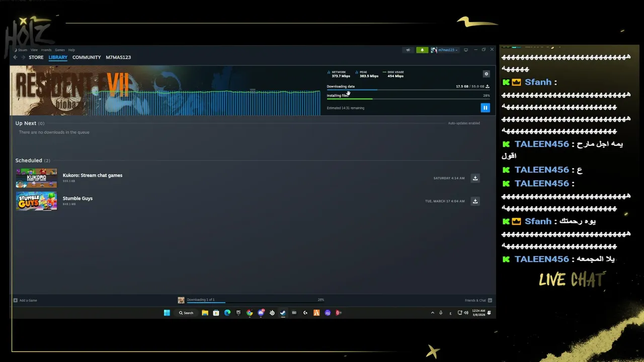Open Epic Games Launcher from taskbar
644x362 pixels.
click(x=238, y=313)
